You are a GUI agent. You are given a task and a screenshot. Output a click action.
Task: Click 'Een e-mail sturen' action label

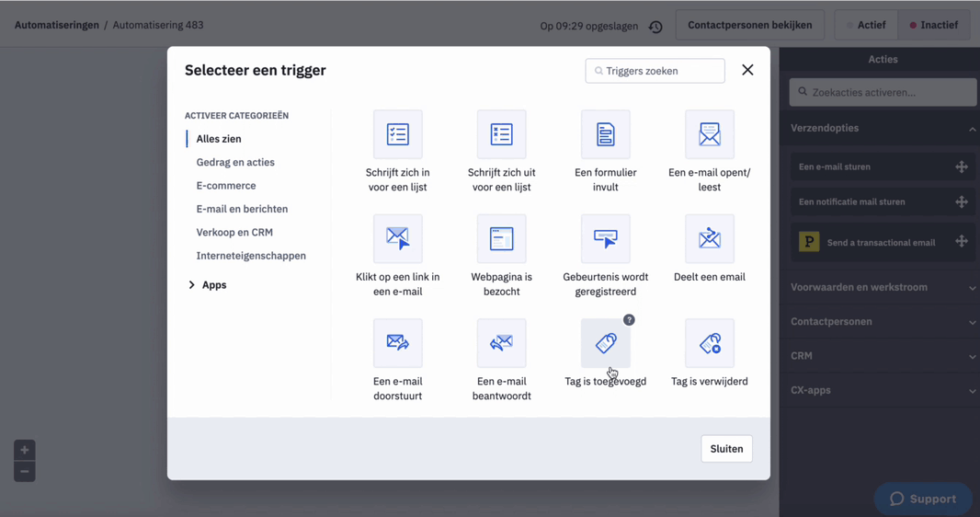click(835, 167)
